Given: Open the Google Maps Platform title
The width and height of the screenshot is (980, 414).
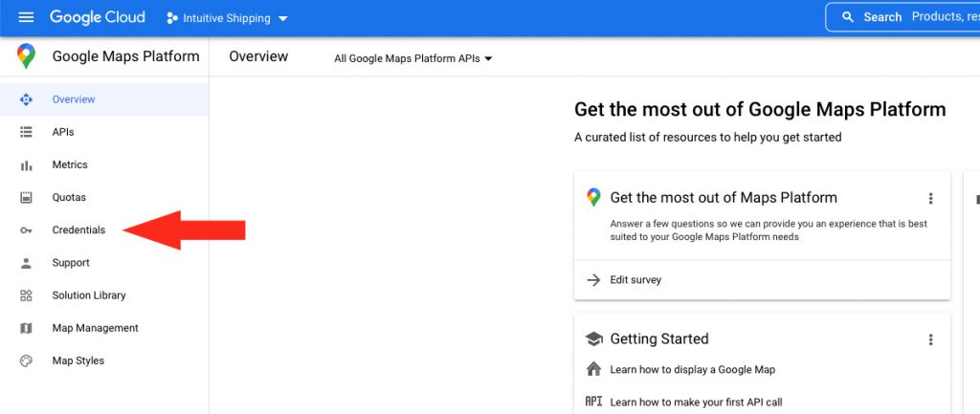Looking at the screenshot, I should 125,56.
